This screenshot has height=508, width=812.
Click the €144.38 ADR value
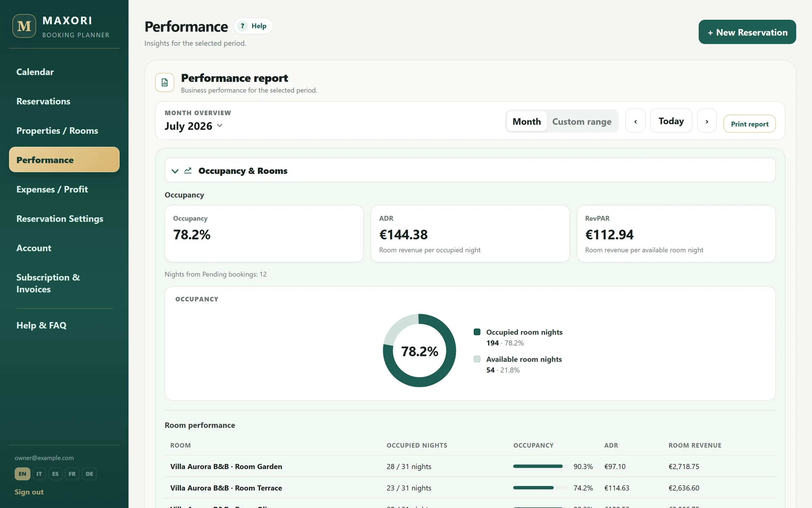(x=403, y=235)
